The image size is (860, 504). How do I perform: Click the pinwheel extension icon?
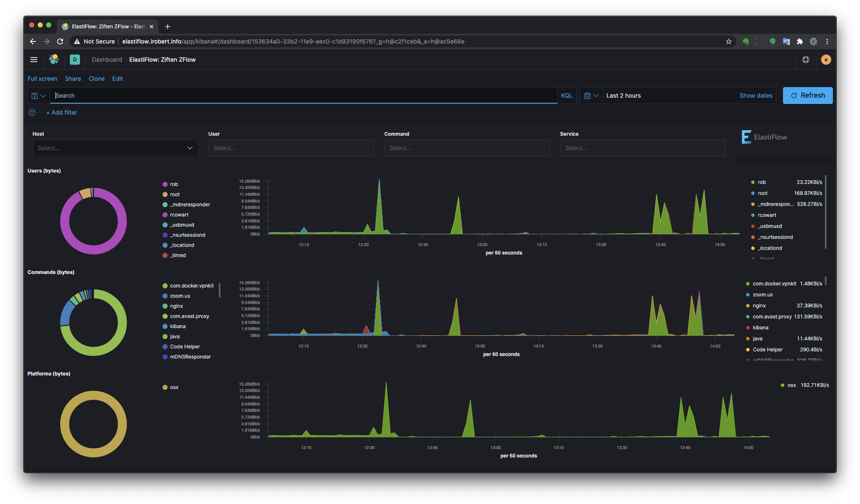tap(813, 41)
